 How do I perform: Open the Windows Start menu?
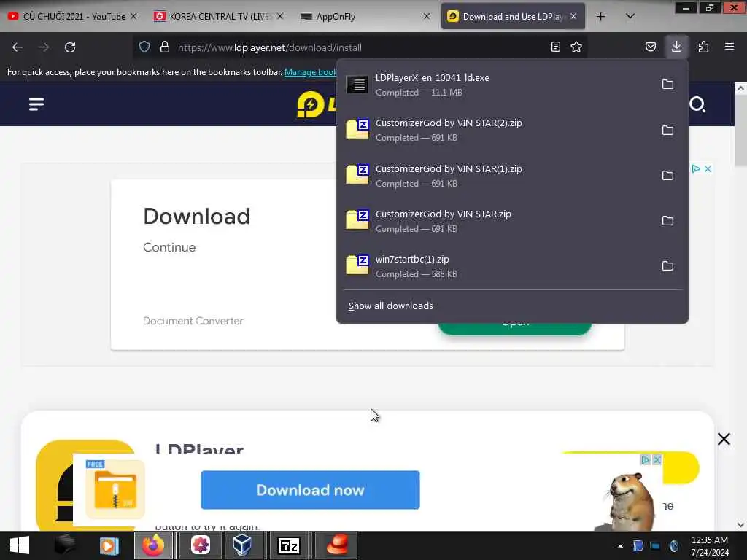[x=20, y=545]
